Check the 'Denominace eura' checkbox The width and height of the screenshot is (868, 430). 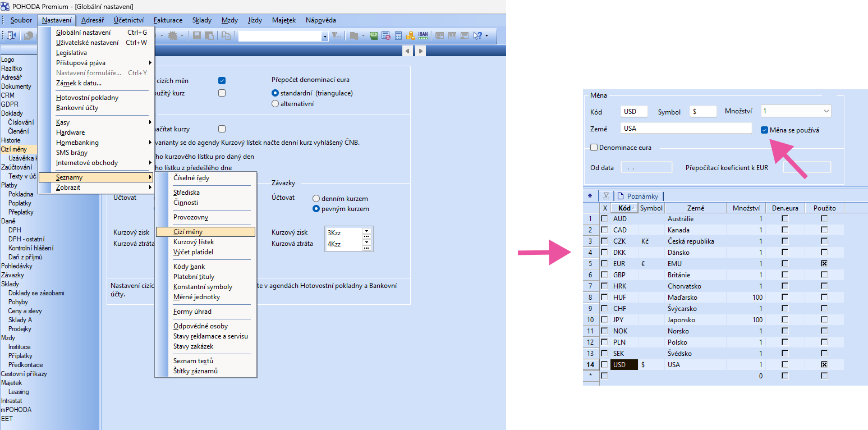pyautogui.click(x=594, y=148)
